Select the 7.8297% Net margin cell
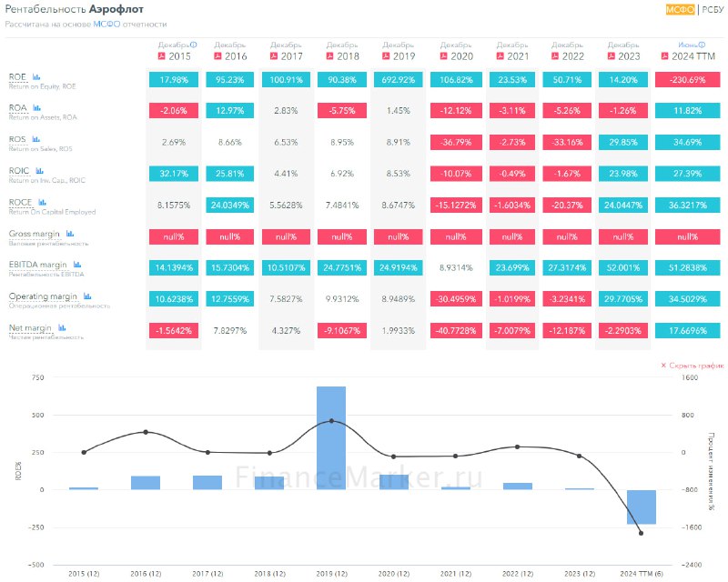The image size is (728, 582). [230, 330]
